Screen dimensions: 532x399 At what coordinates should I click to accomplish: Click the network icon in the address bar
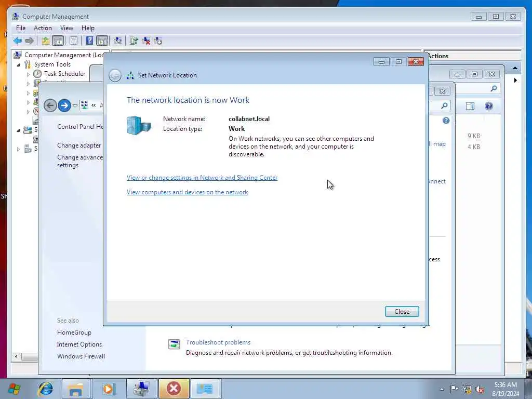85,105
